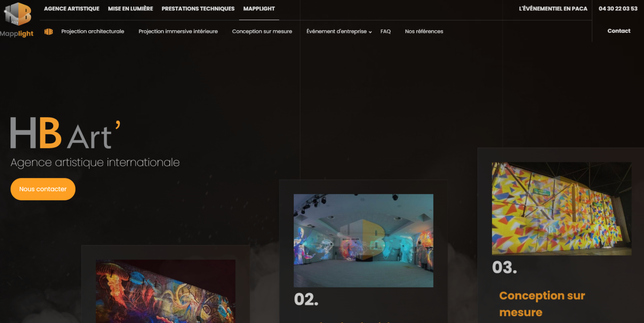The width and height of the screenshot is (644, 323).
Task: Open the MISE EN LUMIÈRE menu
Action: tap(130, 8)
